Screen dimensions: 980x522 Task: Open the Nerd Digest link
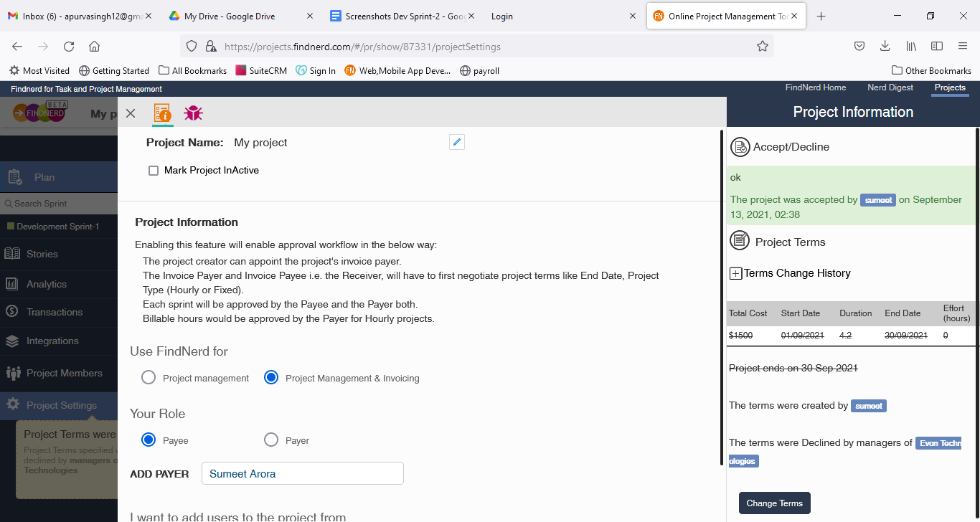click(x=890, y=87)
